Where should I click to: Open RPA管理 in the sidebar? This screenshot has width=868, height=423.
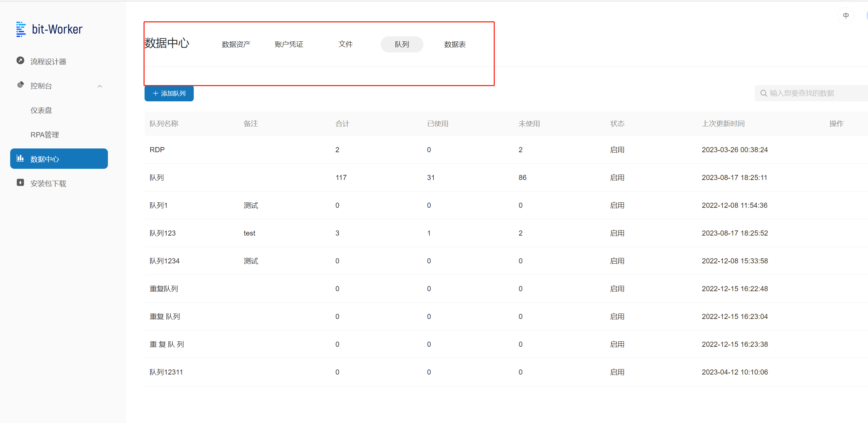click(44, 135)
